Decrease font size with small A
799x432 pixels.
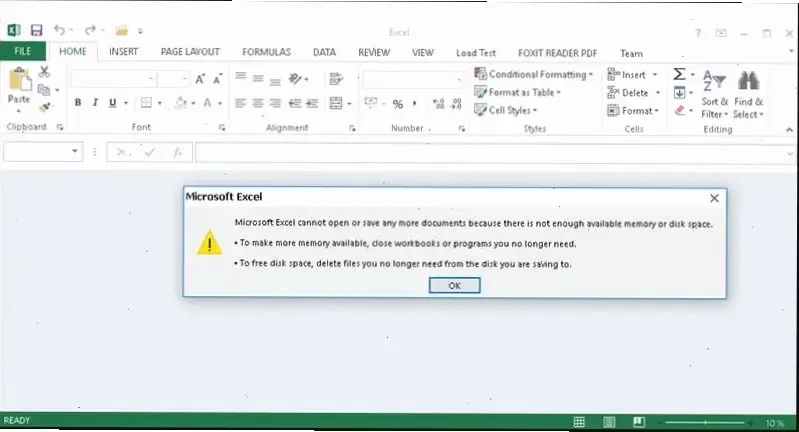coord(218,79)
